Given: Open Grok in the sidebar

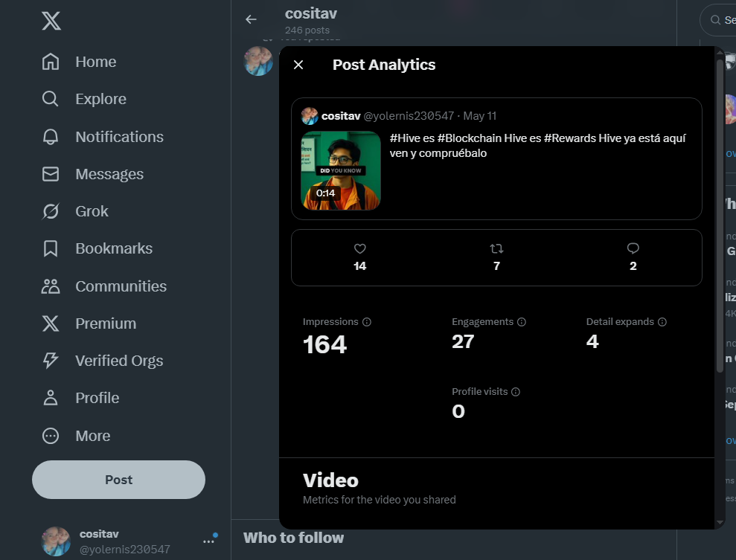Looking at the screenshot, I should (92, 211).
